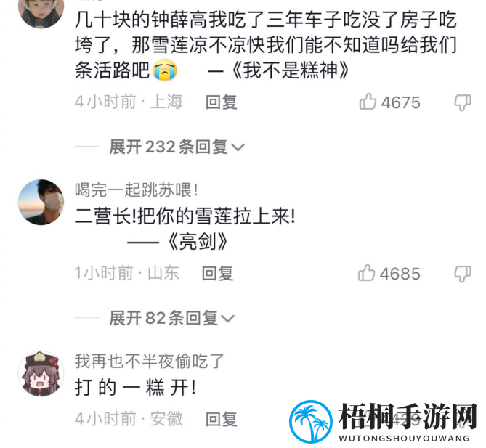The height and width of the screenshot is (448, 486).
Task: Open the masked man's avatar profile
Action: (x=41, y=202)
